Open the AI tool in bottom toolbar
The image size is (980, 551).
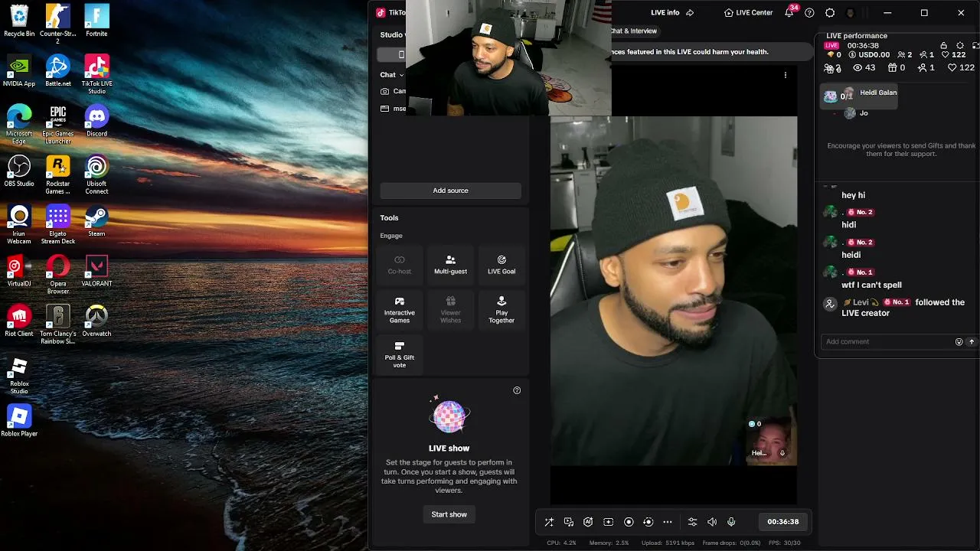tap(588, 522)
